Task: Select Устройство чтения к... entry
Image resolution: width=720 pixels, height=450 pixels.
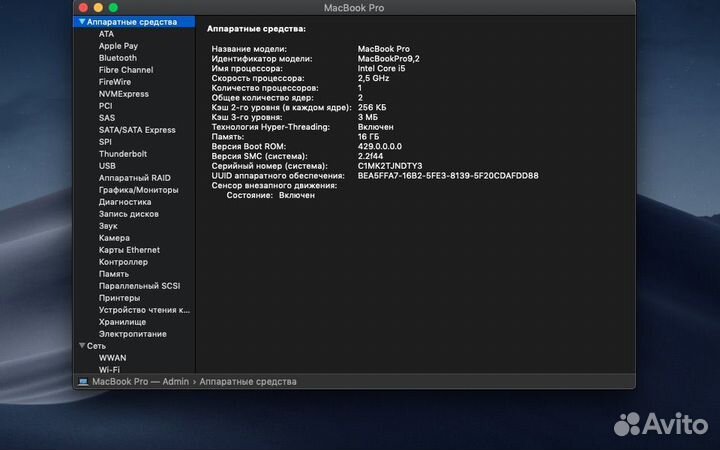Action: point(144,309)
